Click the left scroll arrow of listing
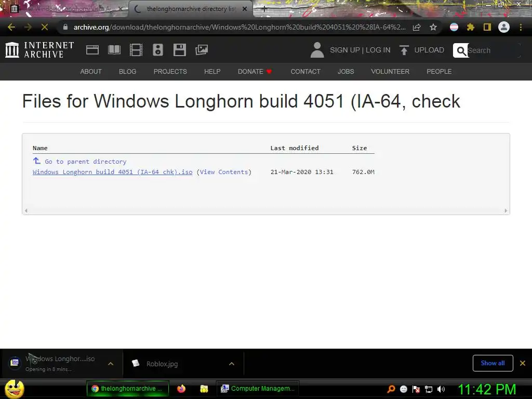Image resolution: width=532 pixels, height=399 pixels. [x=26, y=211]
